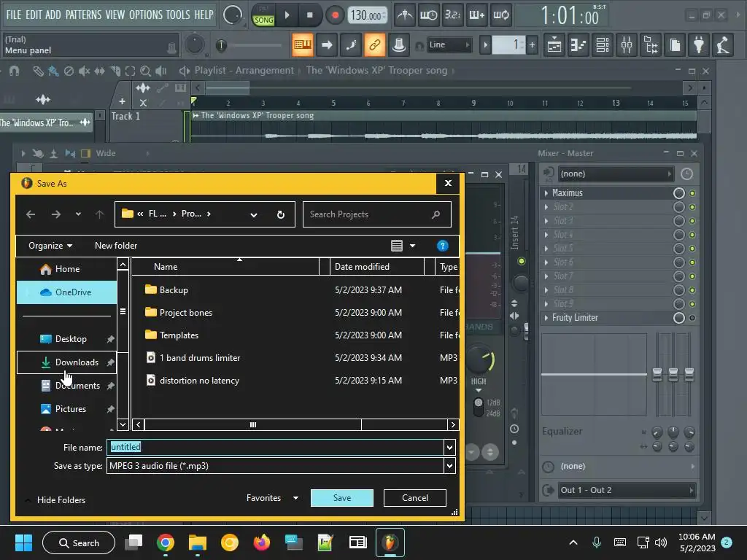
Task: Click the Windows XP Trooper song clip
Action: (x=444, y=125)
